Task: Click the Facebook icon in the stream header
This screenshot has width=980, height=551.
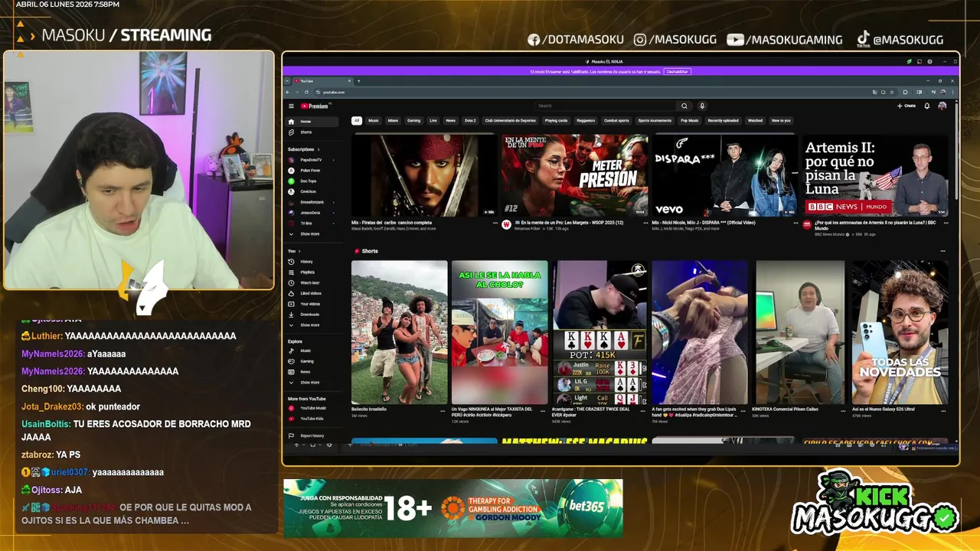Action: [534, 40]
